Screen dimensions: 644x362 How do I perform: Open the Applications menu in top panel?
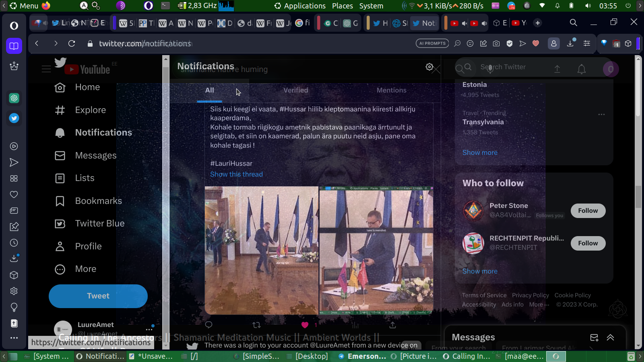(300, 6)
